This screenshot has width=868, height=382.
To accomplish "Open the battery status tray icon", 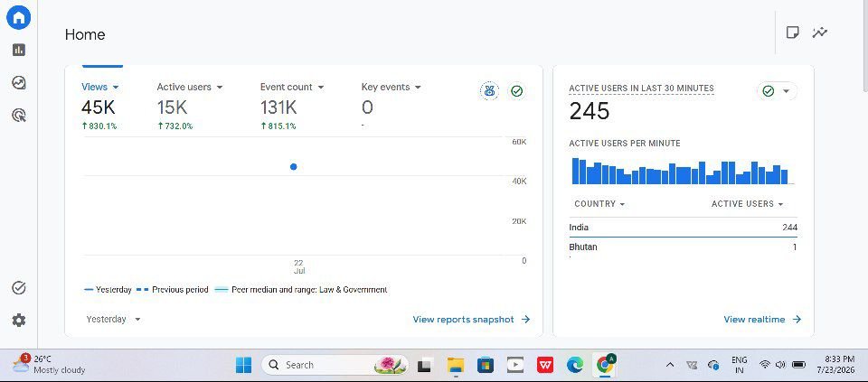I will 798,365.
